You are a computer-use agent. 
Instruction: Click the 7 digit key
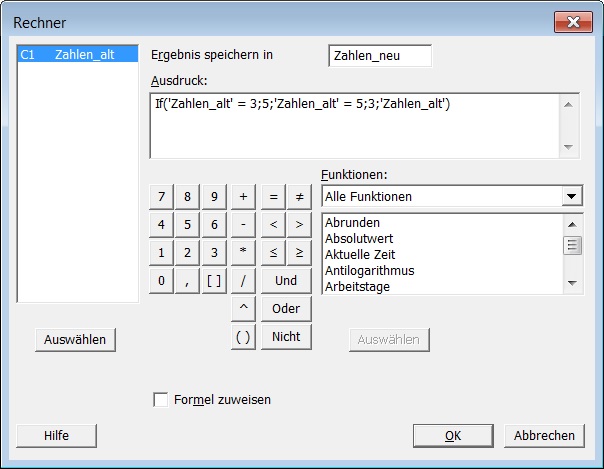(x=161, y=197)
